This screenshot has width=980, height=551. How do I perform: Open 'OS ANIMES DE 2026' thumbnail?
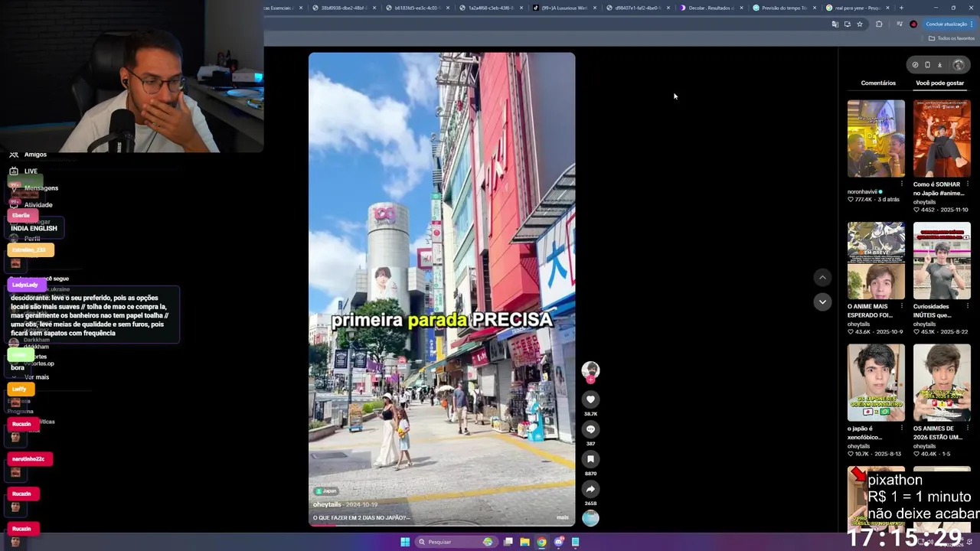pos(942,383)
